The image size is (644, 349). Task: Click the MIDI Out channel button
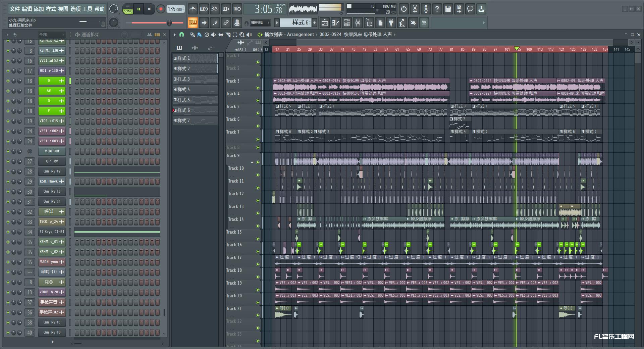click(52, 151)
